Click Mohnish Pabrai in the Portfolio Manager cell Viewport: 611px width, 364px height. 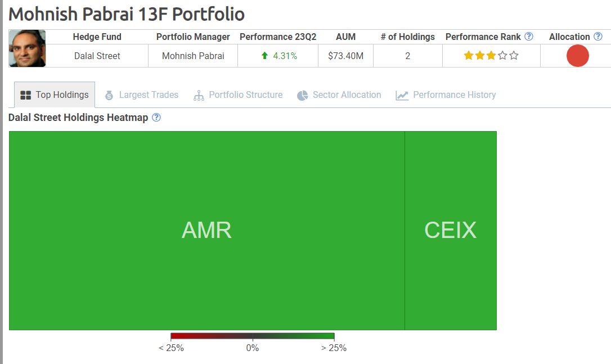coord(193,56)
